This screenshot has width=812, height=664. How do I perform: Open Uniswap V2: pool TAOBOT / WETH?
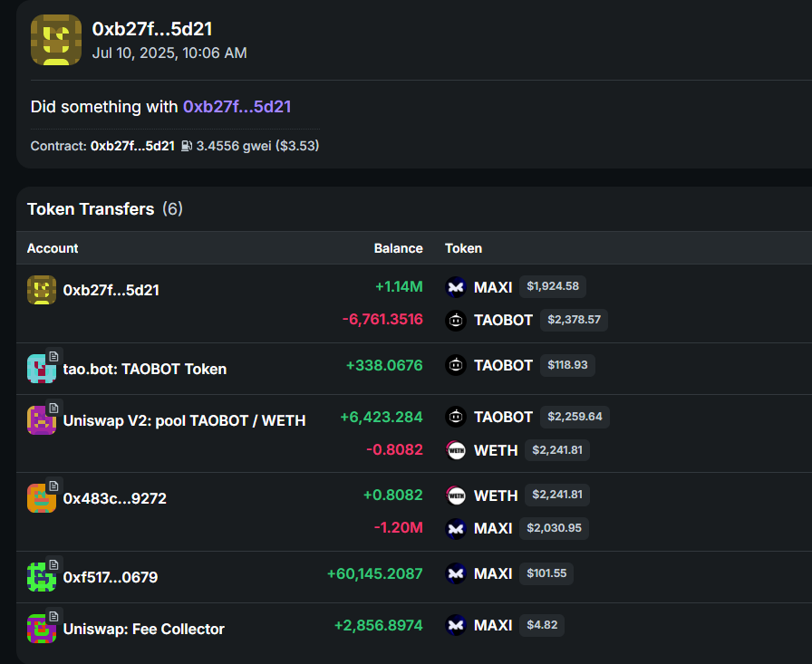pos(184,420)
